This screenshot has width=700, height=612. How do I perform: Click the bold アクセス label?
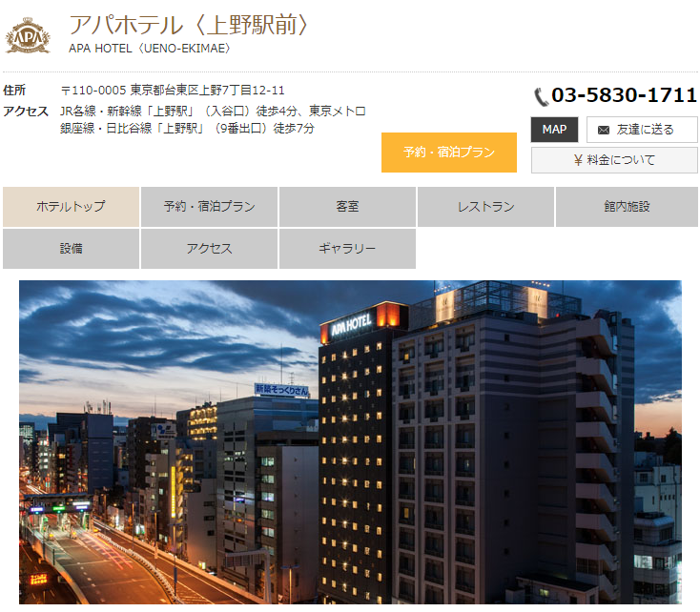click(26, 112)
